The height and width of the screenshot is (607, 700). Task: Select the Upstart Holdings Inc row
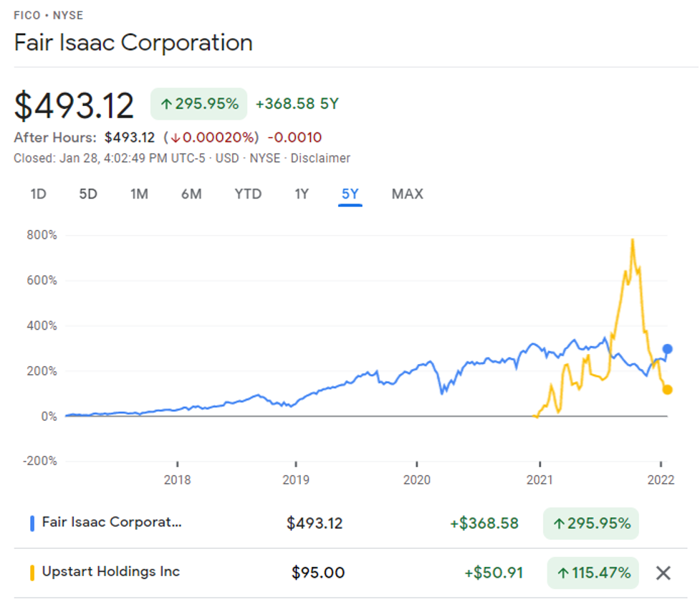tap(350, 573)
